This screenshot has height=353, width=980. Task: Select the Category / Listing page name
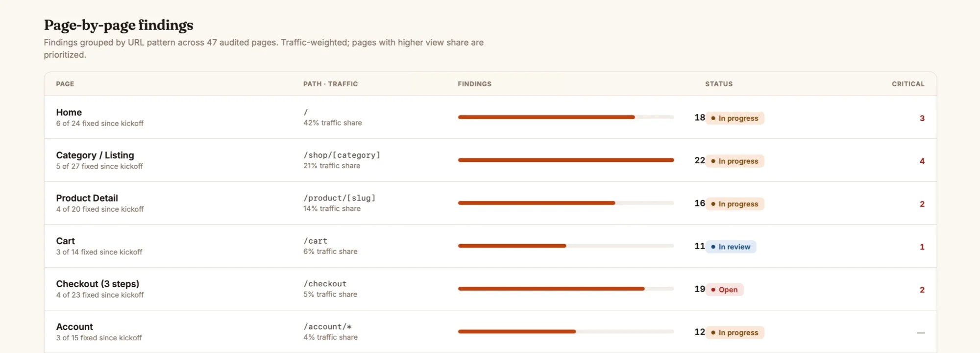coord(95,155)
